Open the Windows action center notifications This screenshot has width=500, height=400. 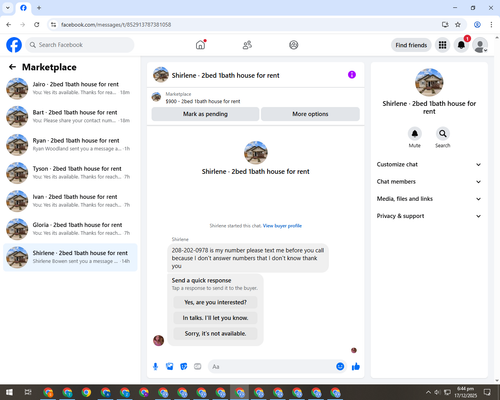[x=487, y=392]
